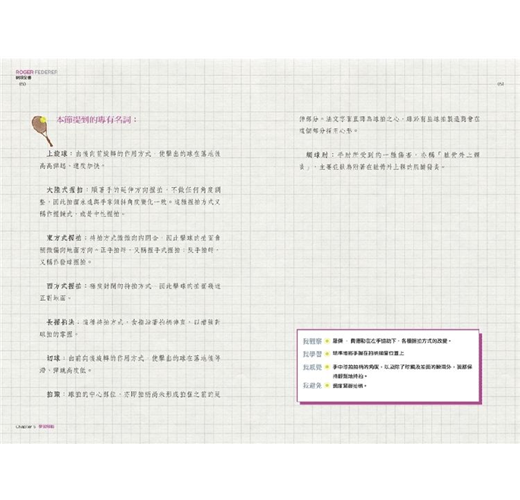
Task: Click the 我避免 label in purple box
Action: coord(312,386)
